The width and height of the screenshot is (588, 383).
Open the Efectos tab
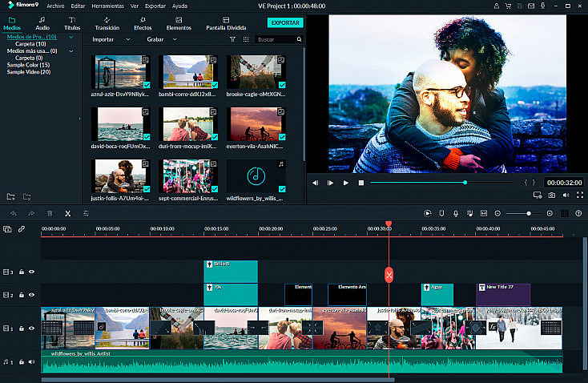point(143,23)
